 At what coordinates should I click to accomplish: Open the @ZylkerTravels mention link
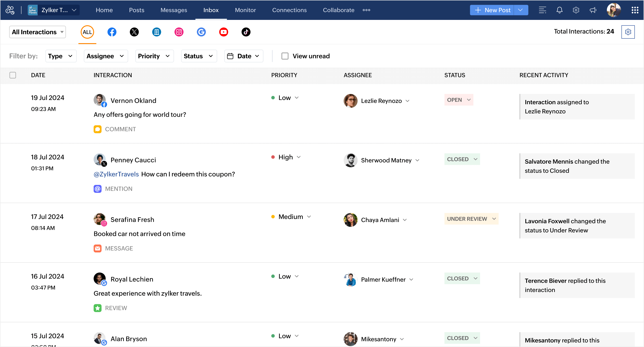tap(116, 174)
